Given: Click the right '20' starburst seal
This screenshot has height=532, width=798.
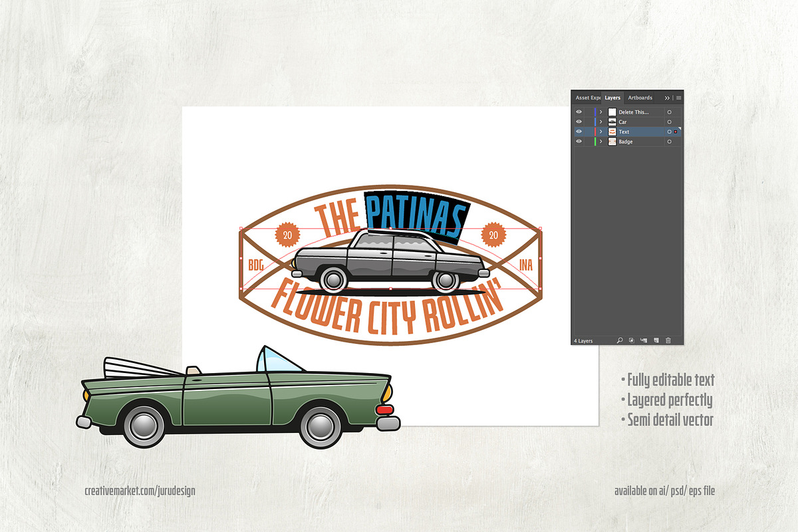Looking at the screenshot, I should point(493,235).
